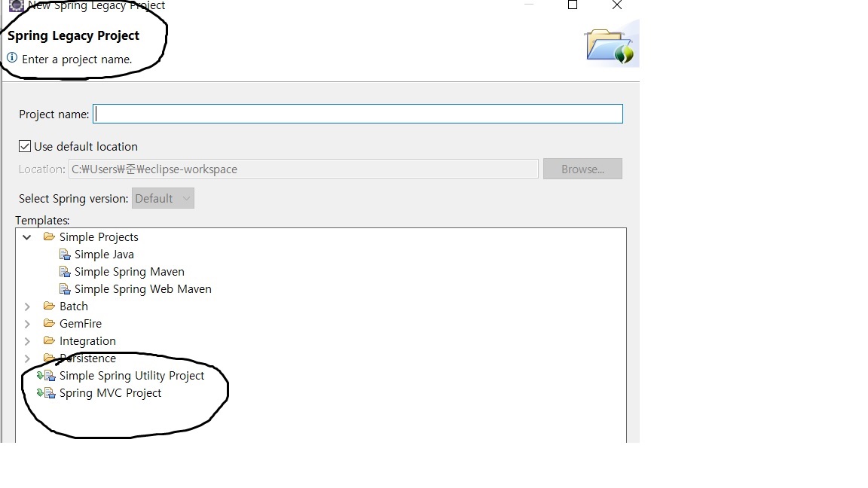Screen dimensions: 868x488
Task: Click the Simple Spring Web Maven icon
Action: coord(65,289)
